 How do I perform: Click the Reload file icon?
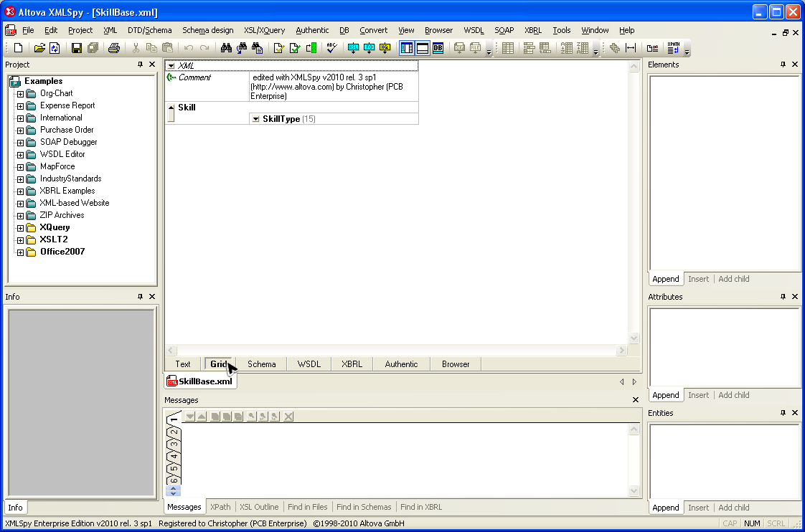tap(55, 48)
